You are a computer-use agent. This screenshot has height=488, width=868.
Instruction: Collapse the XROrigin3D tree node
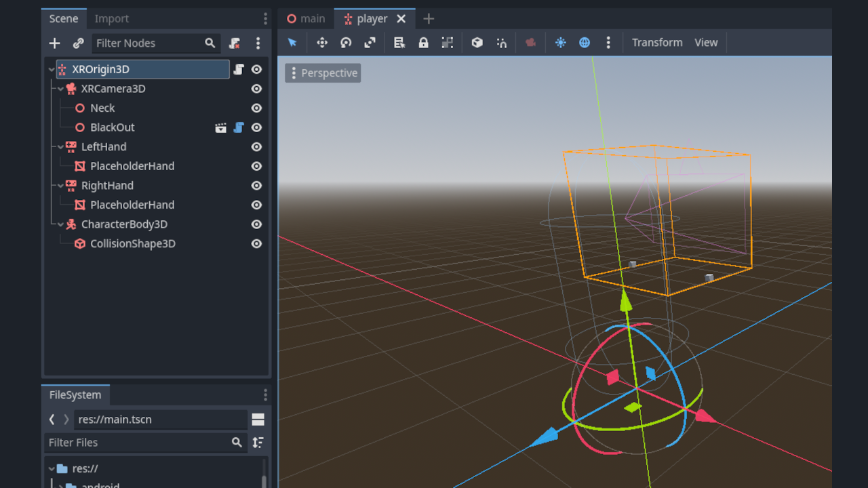[52, 69]
